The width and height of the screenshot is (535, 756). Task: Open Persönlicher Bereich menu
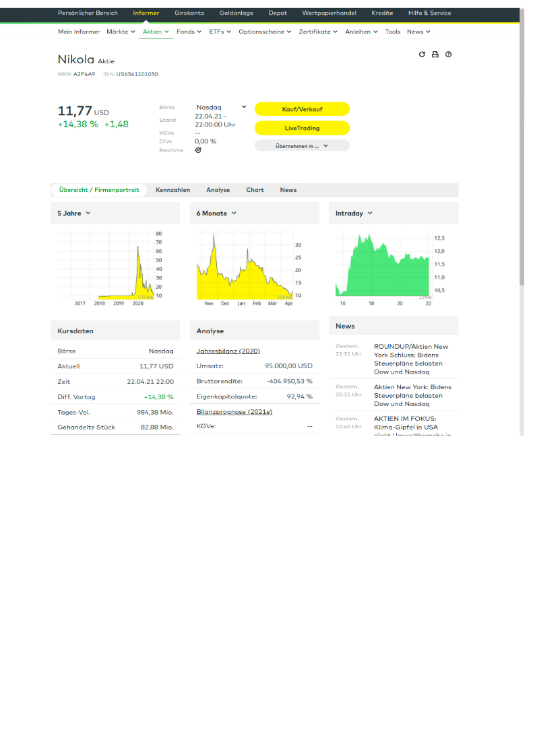(x=88, y=13)
